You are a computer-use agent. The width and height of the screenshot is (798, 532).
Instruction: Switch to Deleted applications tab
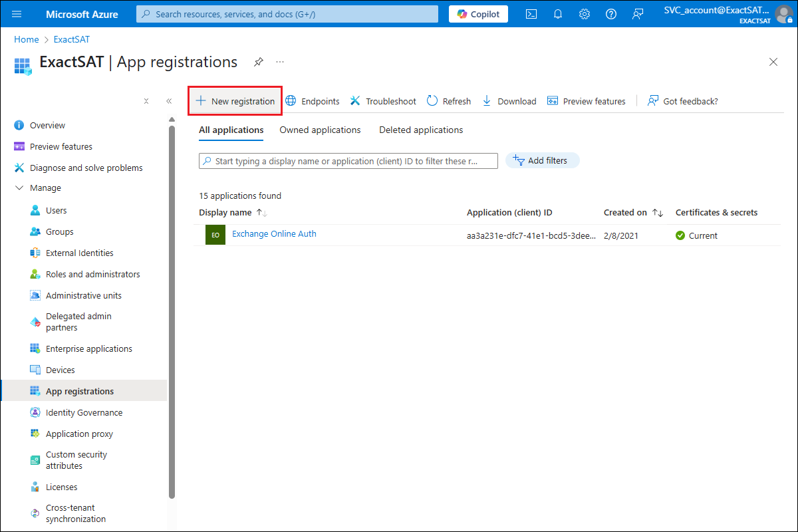421,130
